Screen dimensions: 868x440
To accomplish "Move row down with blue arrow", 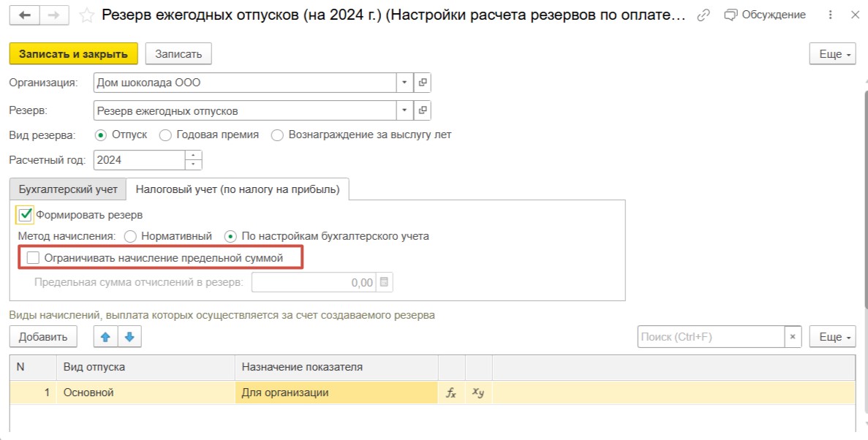I will pos(129,337).
